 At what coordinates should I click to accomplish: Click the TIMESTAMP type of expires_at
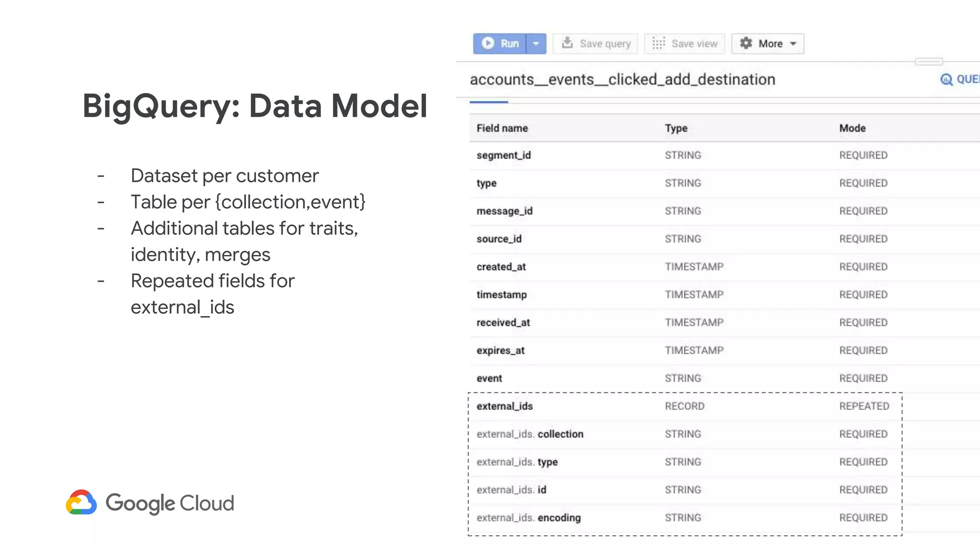(x=694, y=351)
